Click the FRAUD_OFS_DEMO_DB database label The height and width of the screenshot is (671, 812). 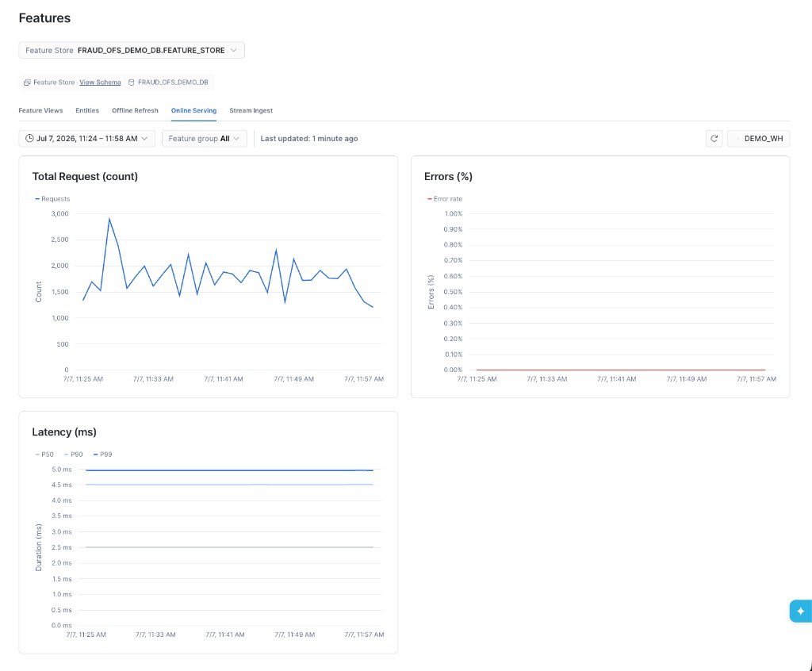coord(173,82)
